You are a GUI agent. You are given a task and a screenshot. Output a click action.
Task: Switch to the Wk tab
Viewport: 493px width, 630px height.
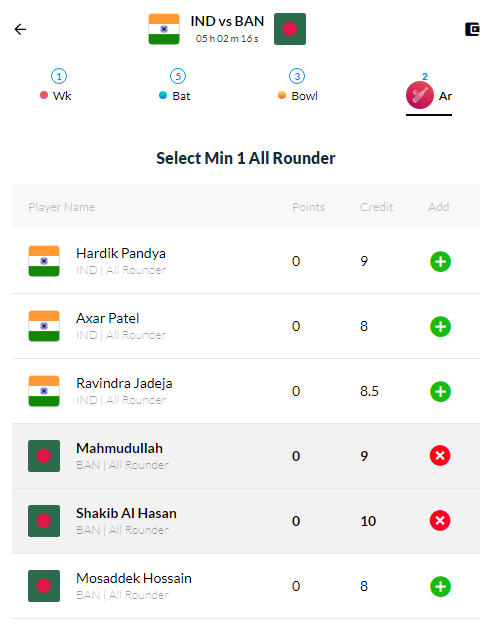click(56, 85)
